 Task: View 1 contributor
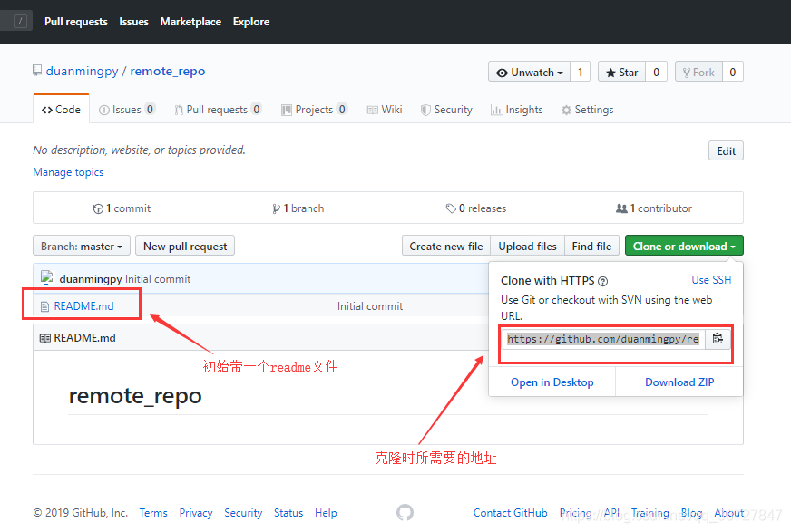click(654, 208)
